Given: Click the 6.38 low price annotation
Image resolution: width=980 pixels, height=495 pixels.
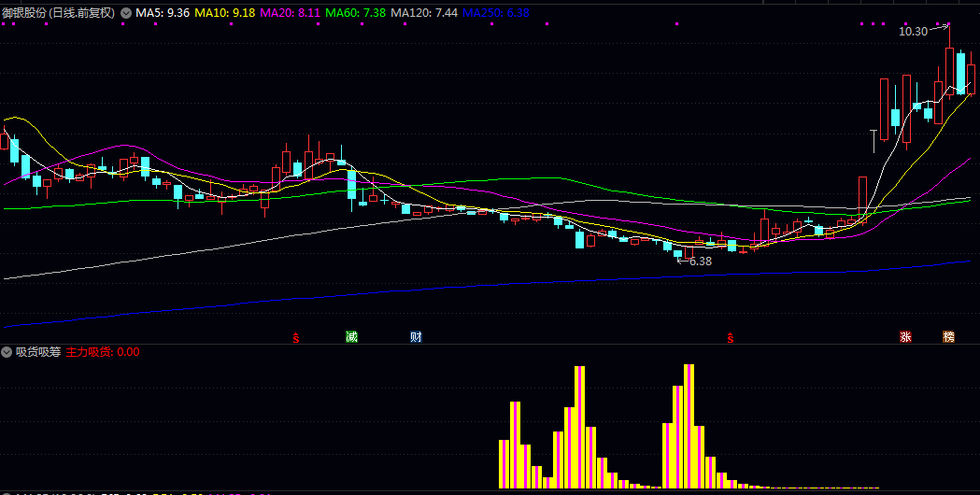Looking at the screenshot, I should [700, 262].
